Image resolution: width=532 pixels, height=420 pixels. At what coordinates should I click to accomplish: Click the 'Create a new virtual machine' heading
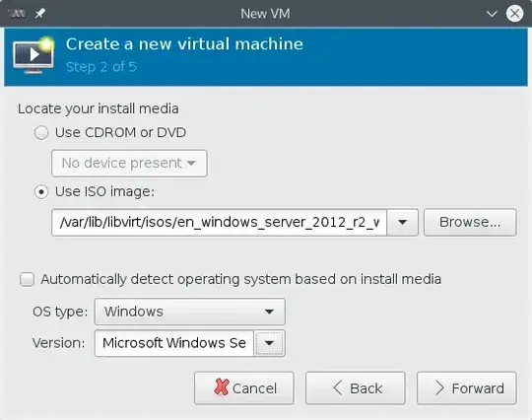pyautogui.click(x=184, y=44)
